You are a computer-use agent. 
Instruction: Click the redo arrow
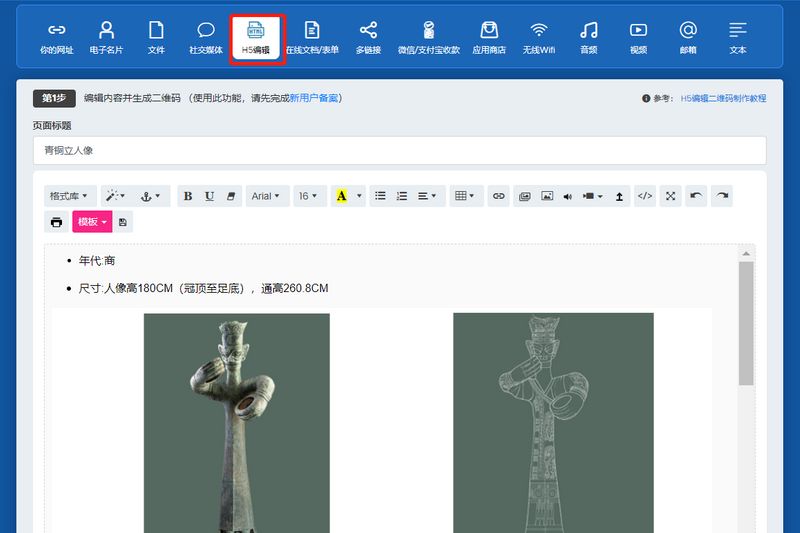click(x=722, y=196)
